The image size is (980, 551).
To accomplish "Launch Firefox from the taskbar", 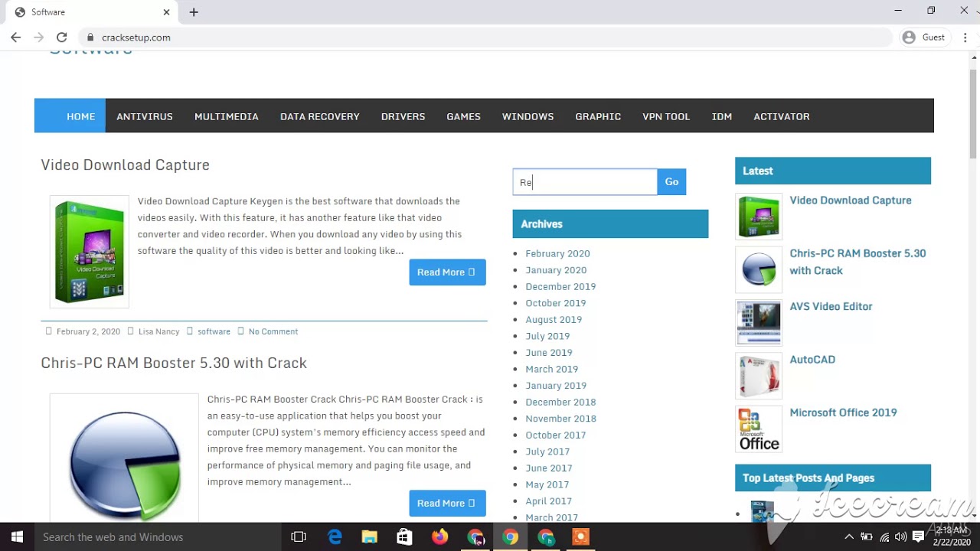I will tap(439, 537).
